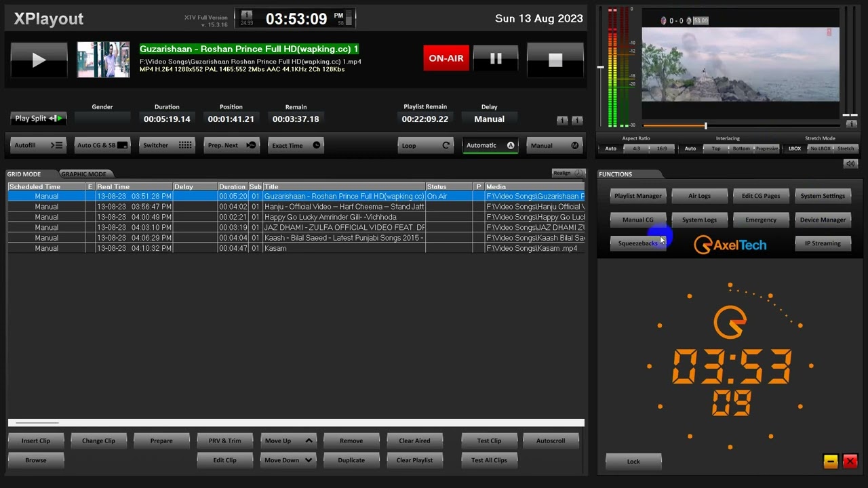This screenshot has width=868, height=488.
Task: Activate Play Split mode
Action: [38, 118]
